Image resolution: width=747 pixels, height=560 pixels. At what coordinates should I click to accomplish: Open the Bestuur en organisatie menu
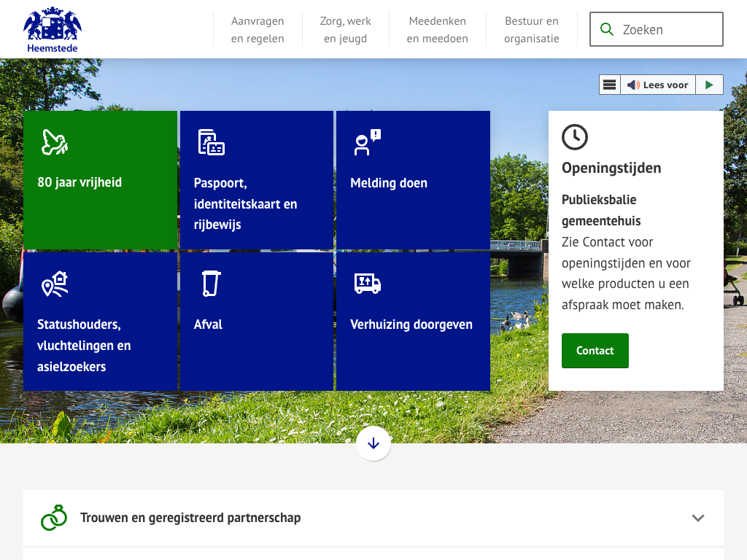click(531, 30)
